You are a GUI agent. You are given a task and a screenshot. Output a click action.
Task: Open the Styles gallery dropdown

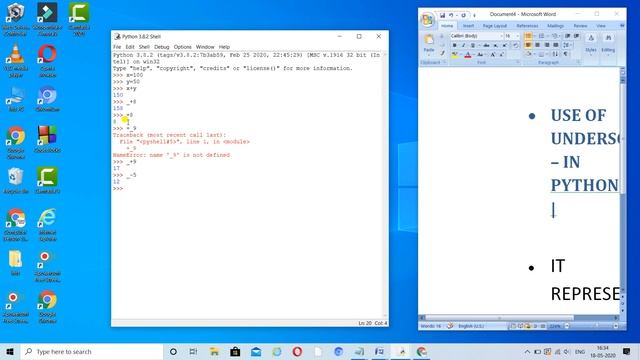[x=591, y=43]
